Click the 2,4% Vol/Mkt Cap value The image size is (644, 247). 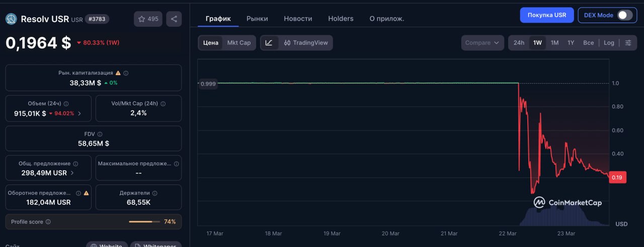[138, 113]
